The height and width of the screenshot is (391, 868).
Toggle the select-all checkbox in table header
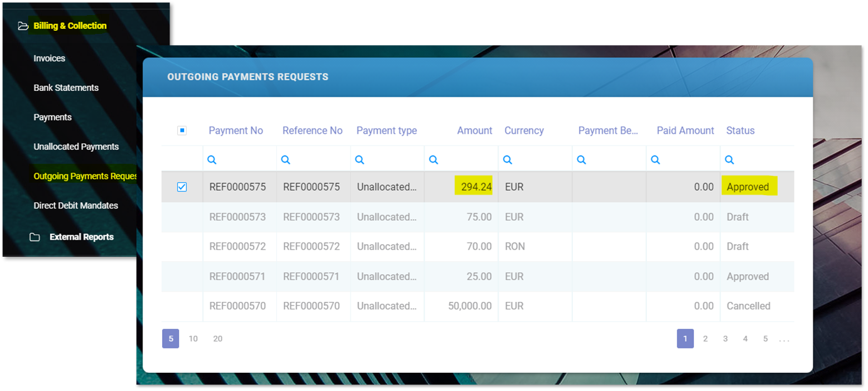[x=182, y=131]
